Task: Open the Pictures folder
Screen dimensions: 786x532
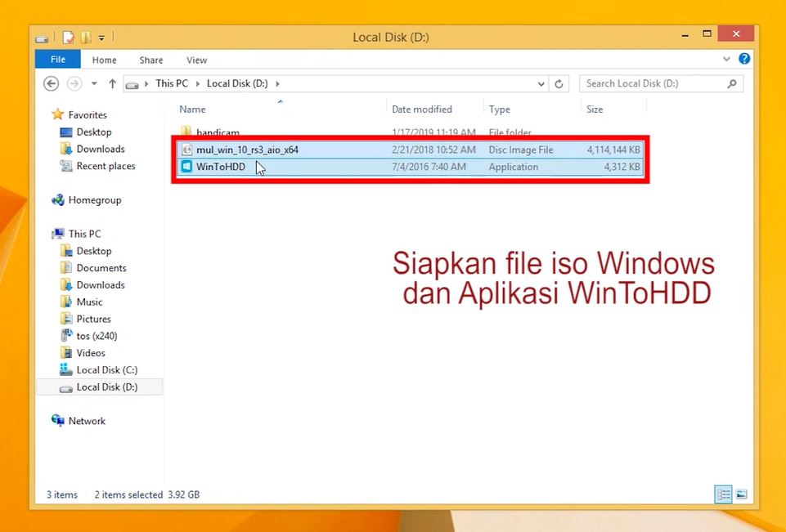Action: pos(85,319)
